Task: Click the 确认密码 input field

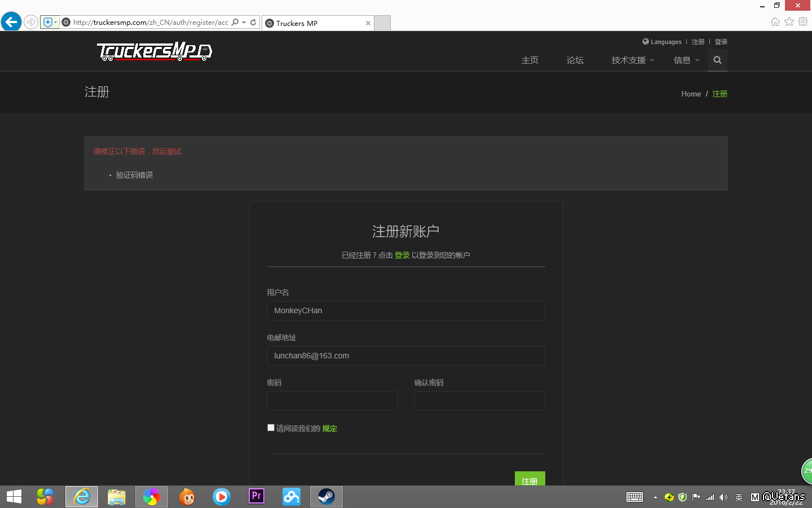Action: pos(480,401)
